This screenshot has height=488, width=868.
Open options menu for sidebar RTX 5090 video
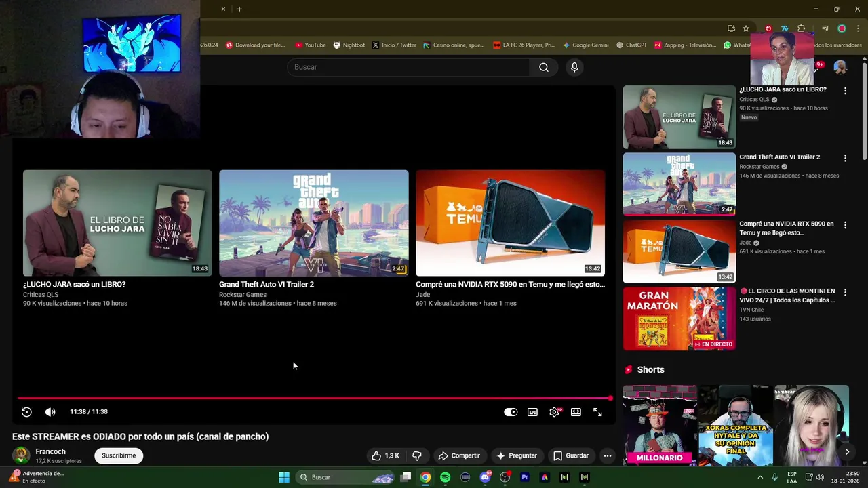coord(845,225)
